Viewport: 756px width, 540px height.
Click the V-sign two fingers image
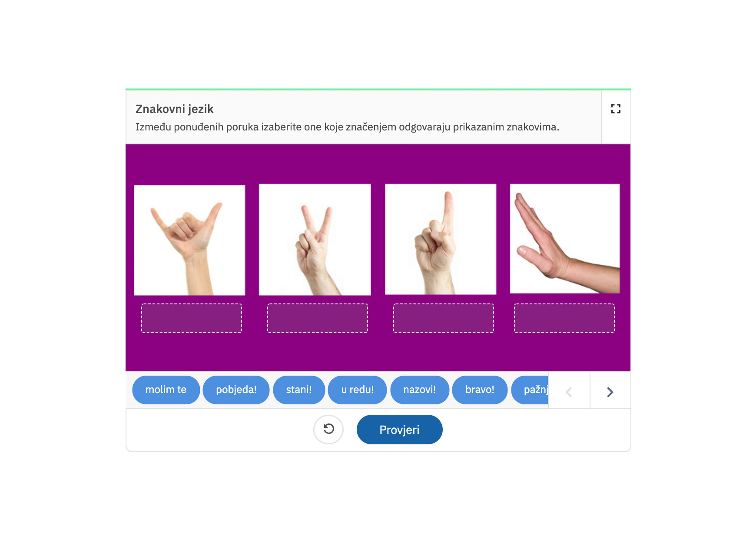coord(315,240)
